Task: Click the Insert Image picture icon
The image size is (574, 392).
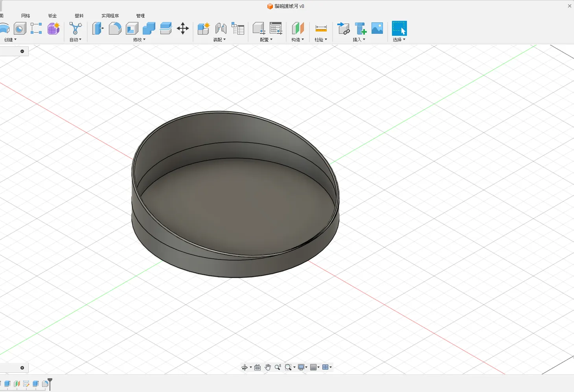Action: click(377, 28)
